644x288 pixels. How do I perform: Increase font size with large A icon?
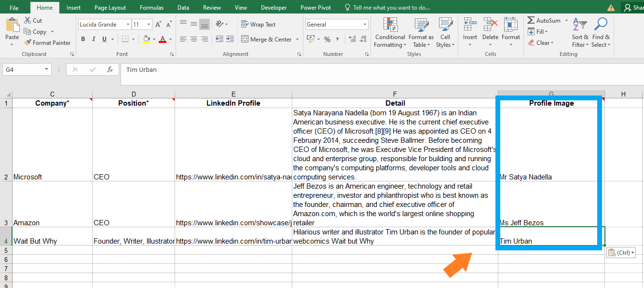[x=159, y=24]
